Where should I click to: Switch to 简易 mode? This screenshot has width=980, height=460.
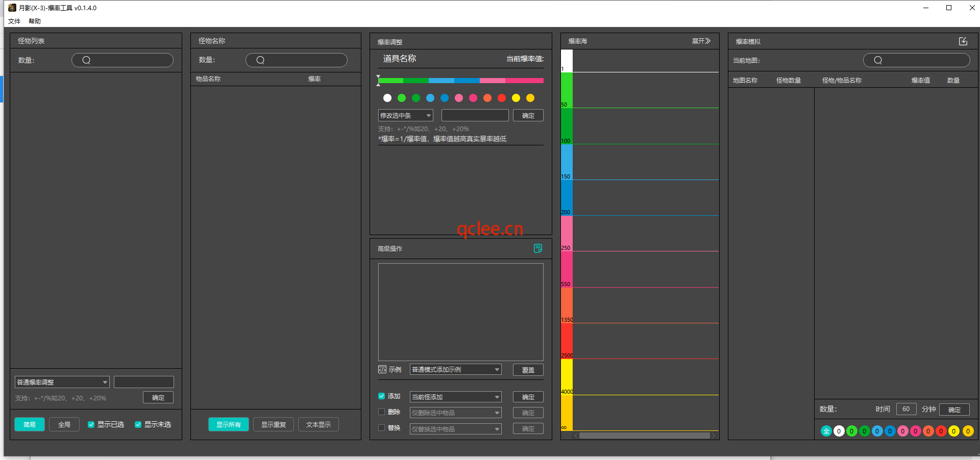coord(30,424)
